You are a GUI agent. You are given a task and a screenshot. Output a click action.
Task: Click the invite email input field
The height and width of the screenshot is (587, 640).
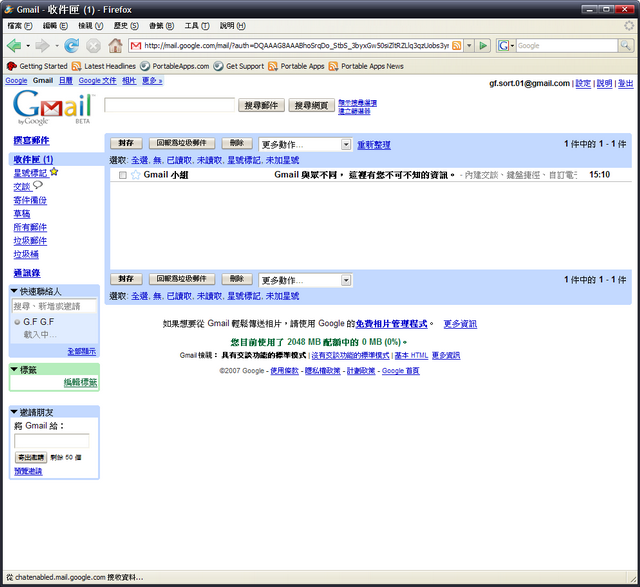51,441
